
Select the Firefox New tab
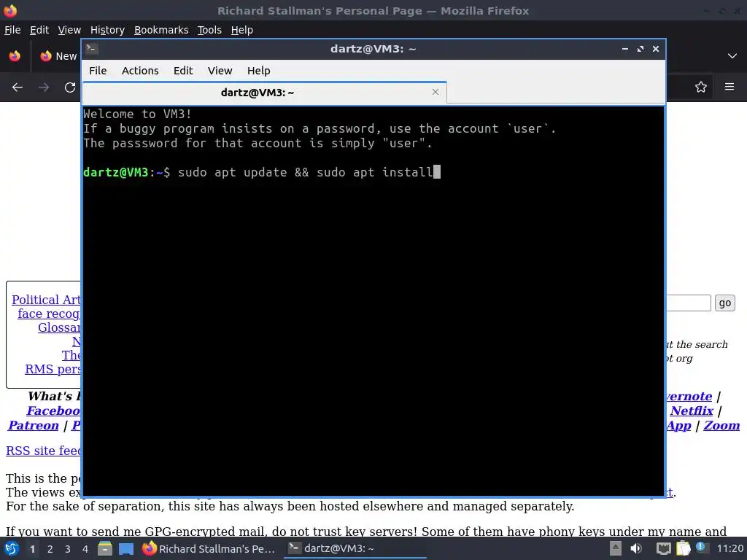pyautogui.click(x=58, y=56)
